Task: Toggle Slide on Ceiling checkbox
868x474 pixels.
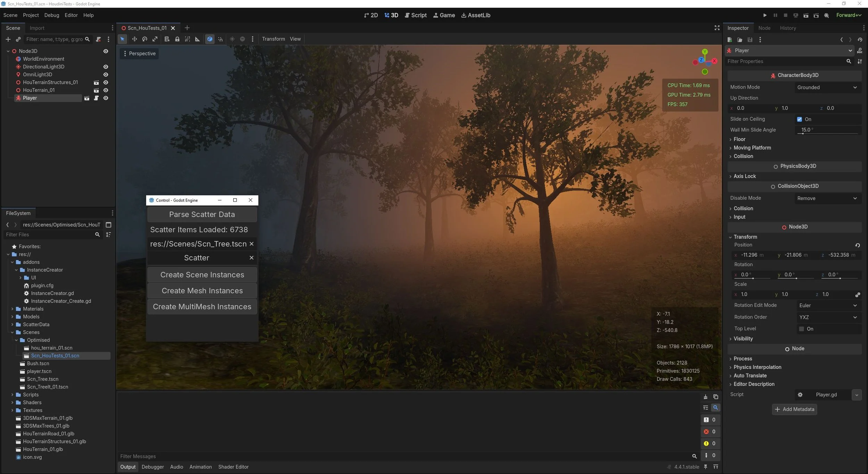Action: pos(799,119)
